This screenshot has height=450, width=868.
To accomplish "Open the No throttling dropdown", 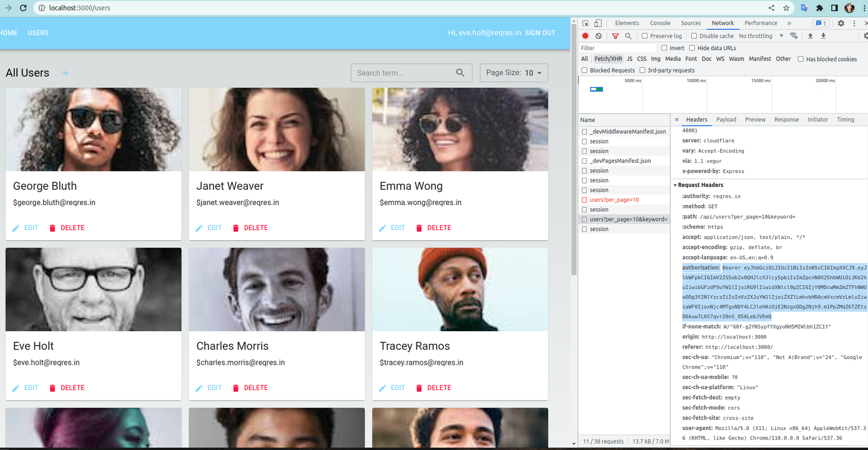I will click(761, 36).
